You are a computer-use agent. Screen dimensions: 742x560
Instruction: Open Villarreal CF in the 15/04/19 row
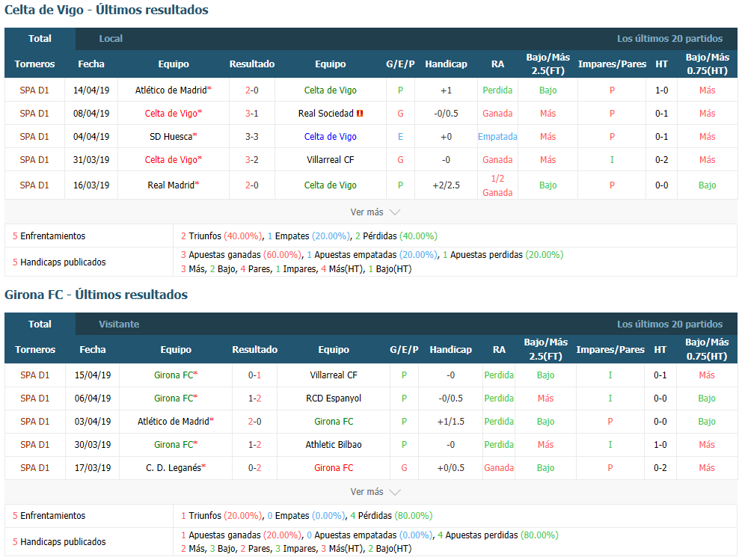tap(334, 375)
